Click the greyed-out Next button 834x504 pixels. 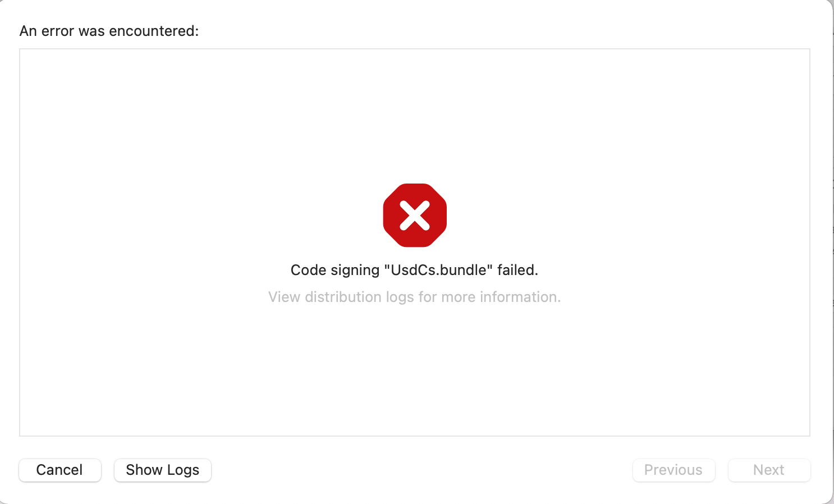pos(769,470)
